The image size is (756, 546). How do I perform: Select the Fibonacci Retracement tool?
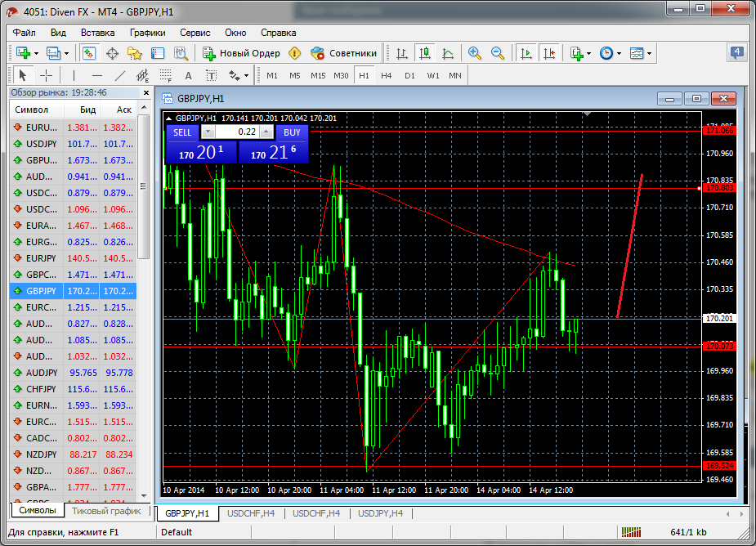click(x=165, y=75)
